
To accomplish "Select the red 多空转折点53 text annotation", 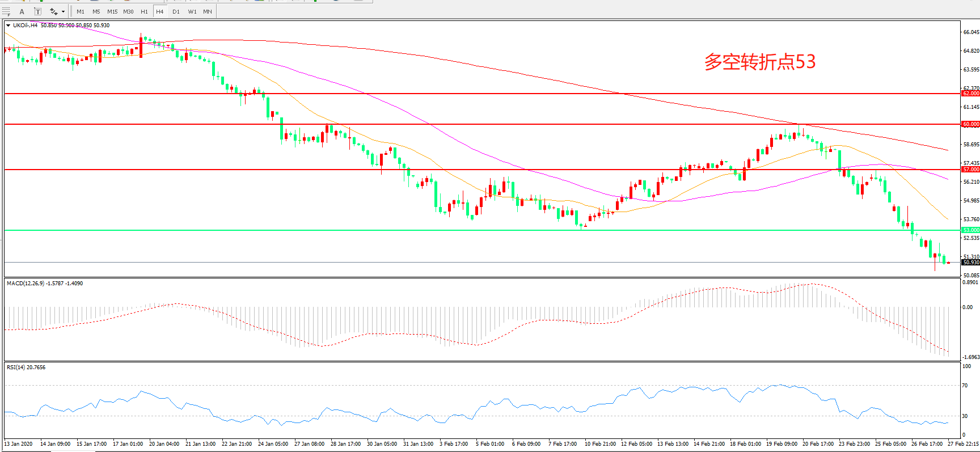I will [759, 62].
